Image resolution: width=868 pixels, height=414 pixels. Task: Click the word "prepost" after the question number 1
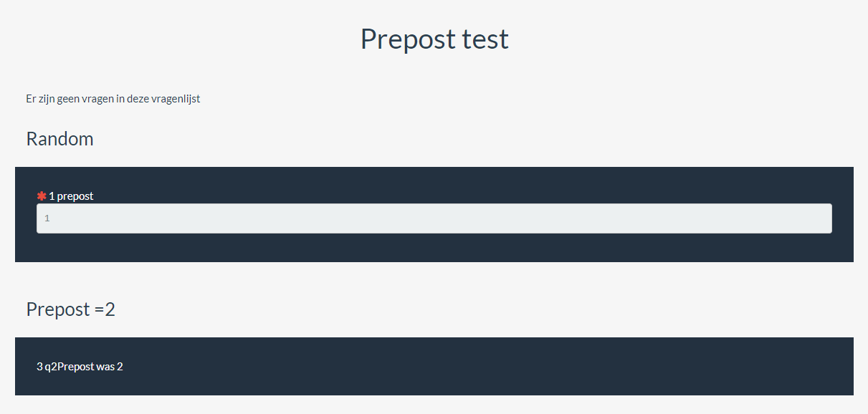(75, 196)
